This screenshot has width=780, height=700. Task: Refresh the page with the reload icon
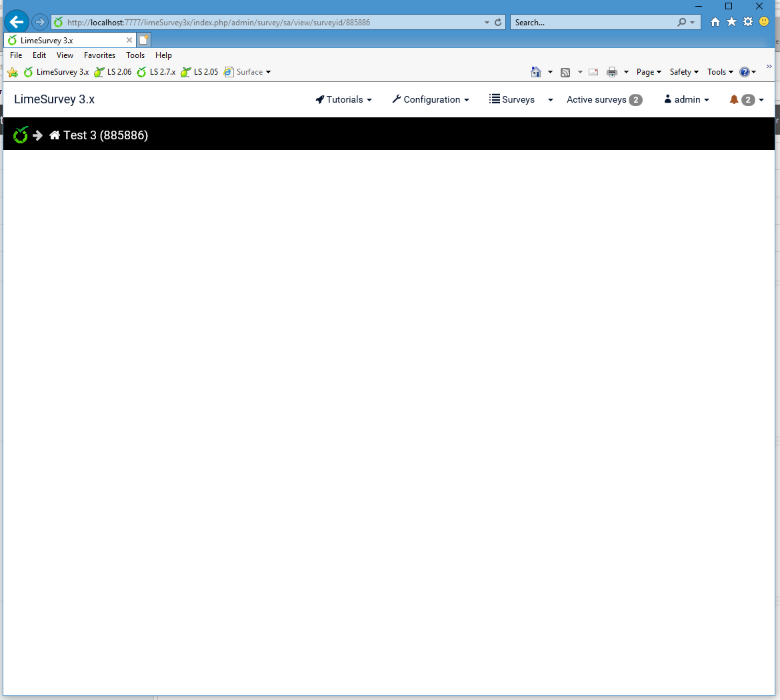pos(498,23)
